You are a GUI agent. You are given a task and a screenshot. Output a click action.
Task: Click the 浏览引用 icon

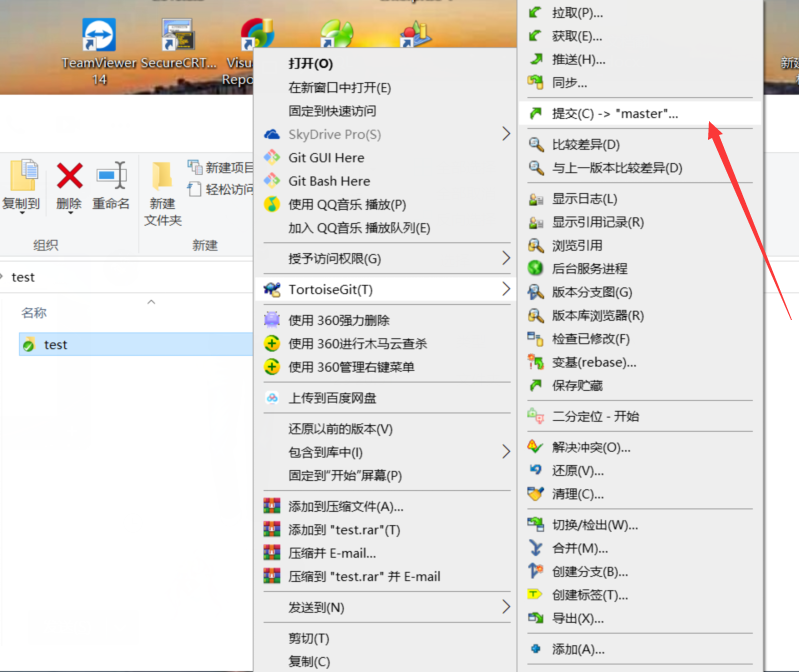[536, 246]
